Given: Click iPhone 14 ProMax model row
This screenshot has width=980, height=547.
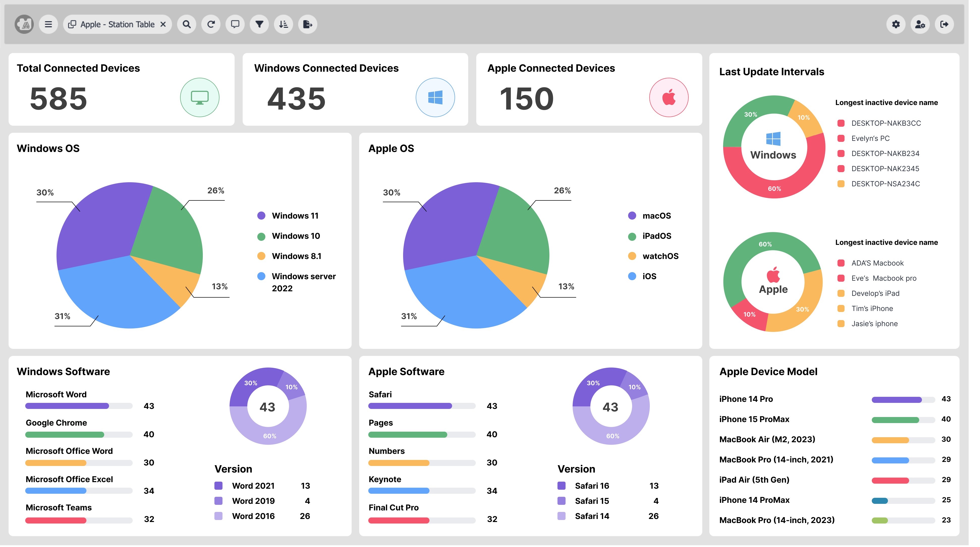Looking at the screenshot, I should [x=835, y=501].
